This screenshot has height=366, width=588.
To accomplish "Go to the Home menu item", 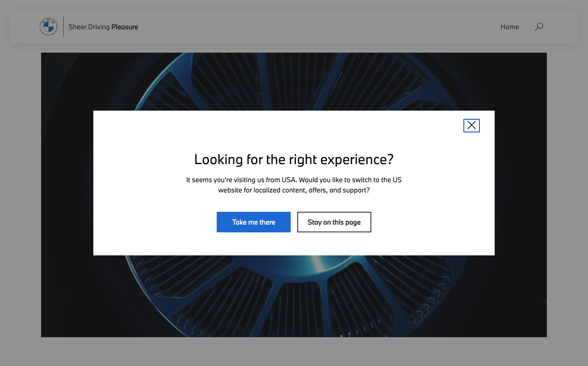I will click(x=509, y=27).
